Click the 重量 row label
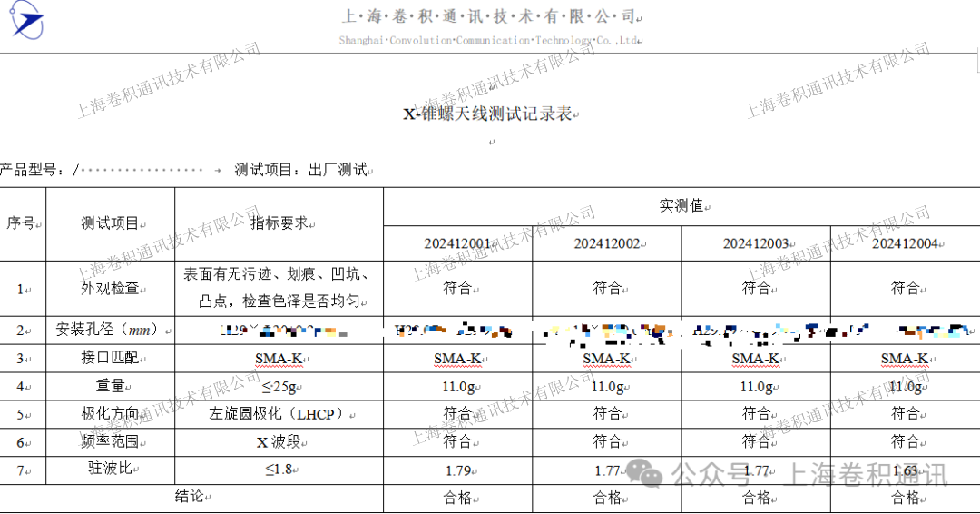The image size is (980, 514). coord(110,386)
